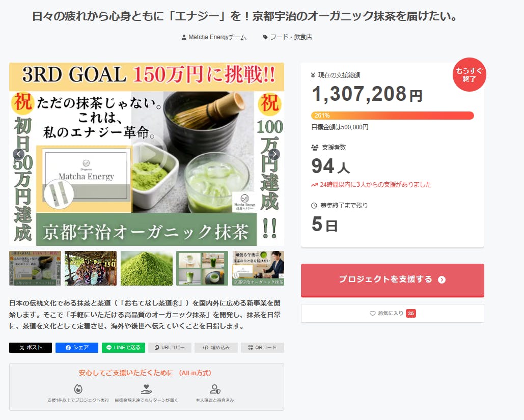The image size is (524, 420).
Task: Click the X post share button
Action: tap(31, 348)
